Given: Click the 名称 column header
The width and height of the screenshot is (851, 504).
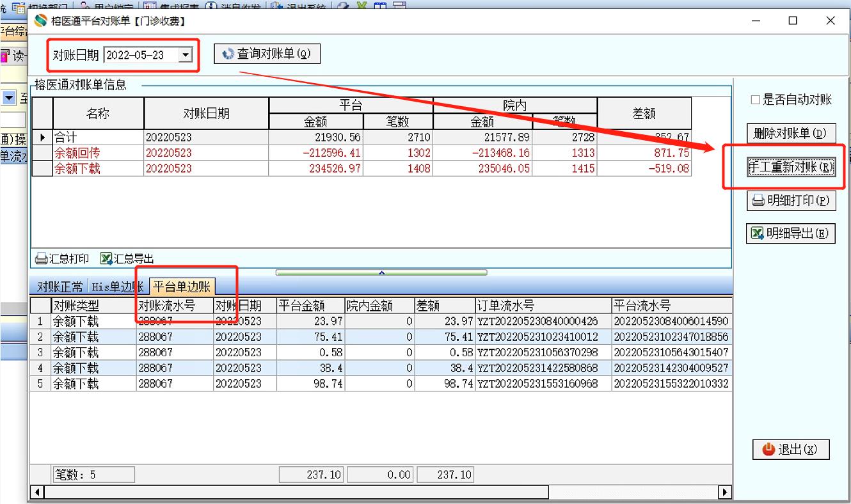Looking at the screenshot, I should (x=98, y=113).
